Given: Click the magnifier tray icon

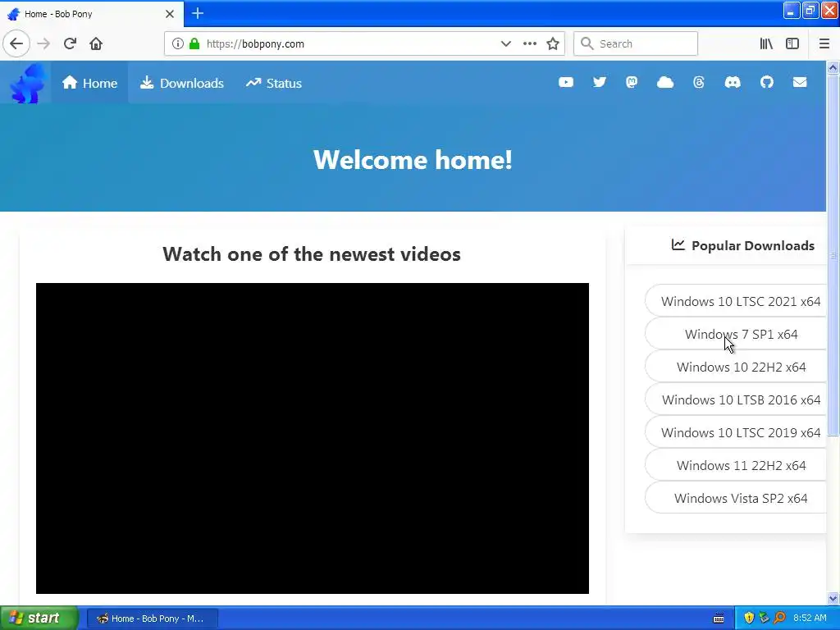Looking at the screenshot, I should (x=779, y=619).
